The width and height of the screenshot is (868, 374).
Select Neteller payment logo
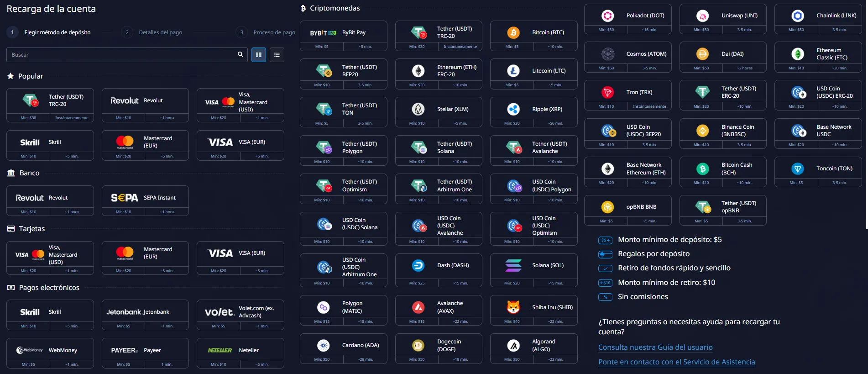click(x=220, y=350)
